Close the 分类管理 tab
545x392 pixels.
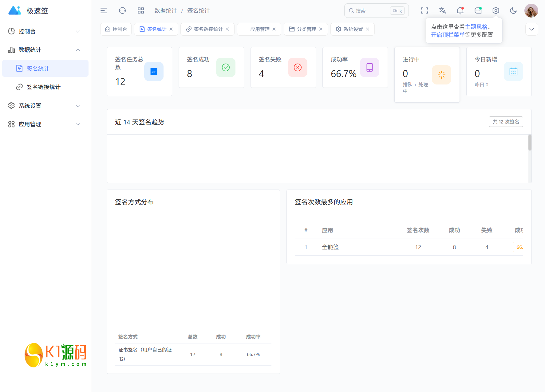tap(321, 29)
